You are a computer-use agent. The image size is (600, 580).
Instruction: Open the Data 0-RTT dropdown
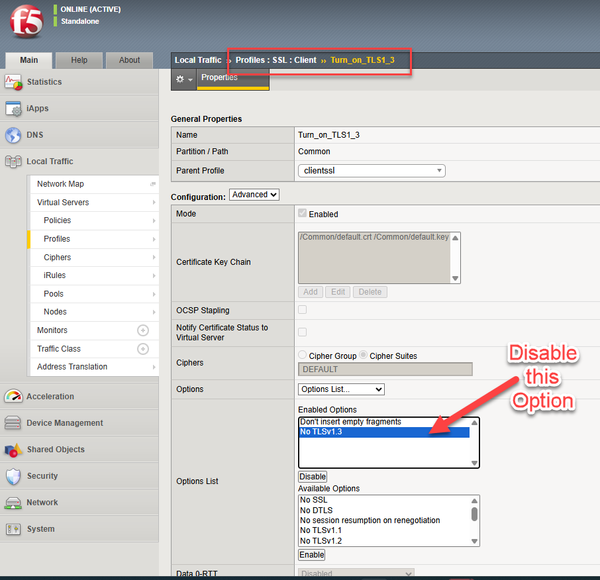pyautogui.click(x=356, y=573)
